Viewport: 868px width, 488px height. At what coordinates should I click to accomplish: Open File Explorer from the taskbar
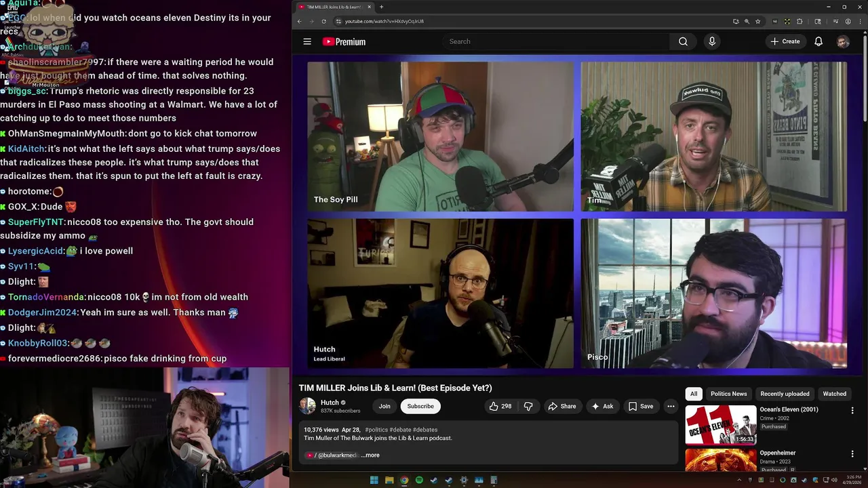pyautogui.click(x=389, y=481)
